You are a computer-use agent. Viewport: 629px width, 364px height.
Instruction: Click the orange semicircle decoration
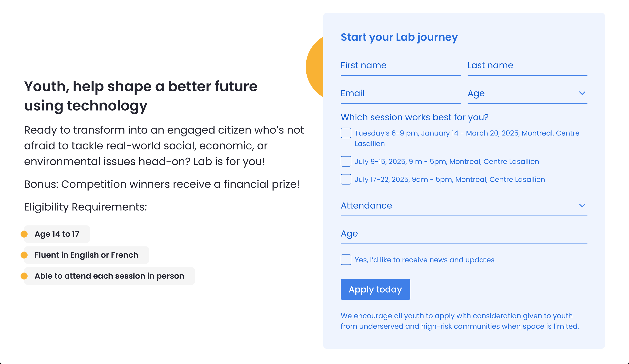pos(314,67)
